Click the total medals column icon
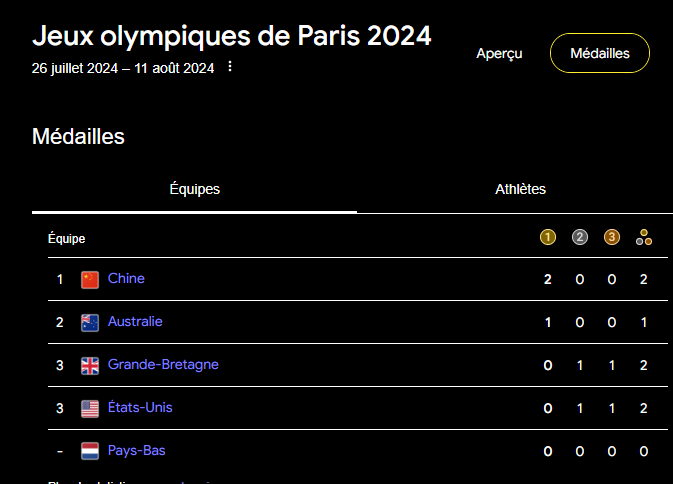 point(644,237)
